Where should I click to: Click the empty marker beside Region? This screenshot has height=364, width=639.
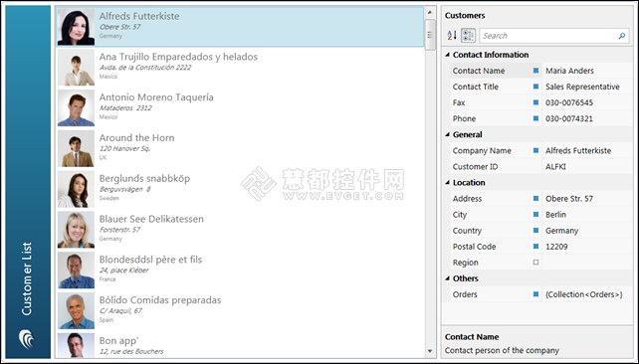pyautogui.click(x=535, y=263)
